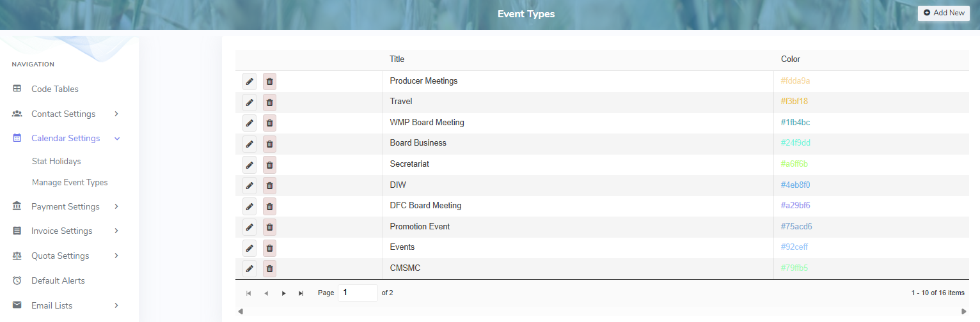Screen dimensions: 980x322
Task: Delete the Travel event type
Action: 269,102
